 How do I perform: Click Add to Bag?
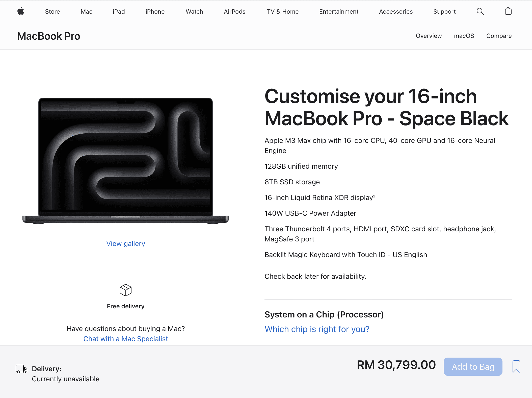coord(473,367)
